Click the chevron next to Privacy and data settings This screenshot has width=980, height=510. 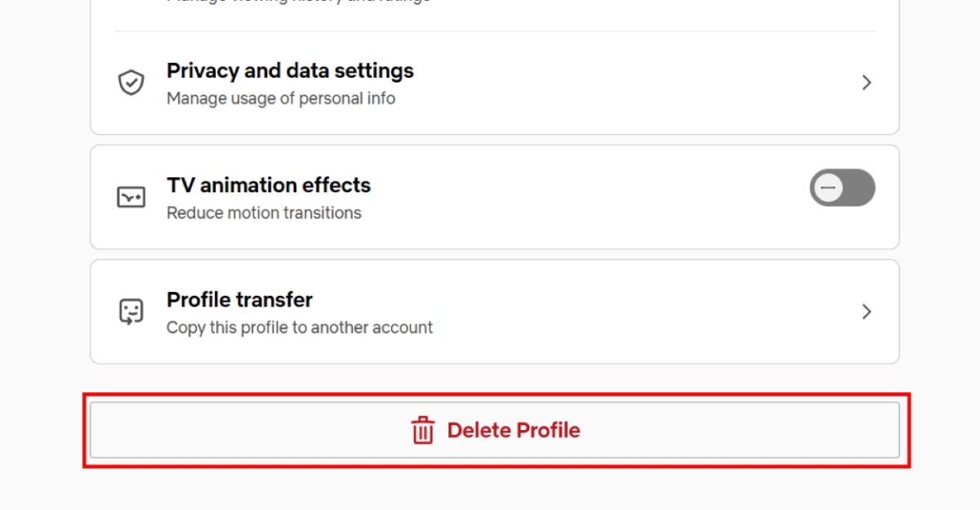(867, 83)
